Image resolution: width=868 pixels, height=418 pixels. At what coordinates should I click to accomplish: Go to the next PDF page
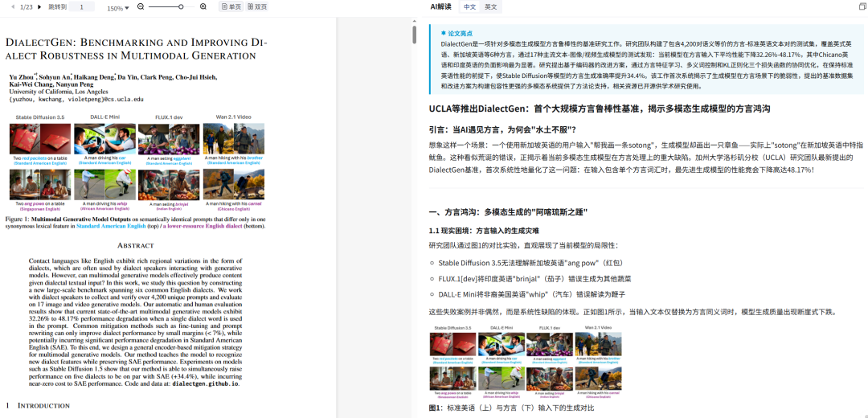(x=39, y=7)
